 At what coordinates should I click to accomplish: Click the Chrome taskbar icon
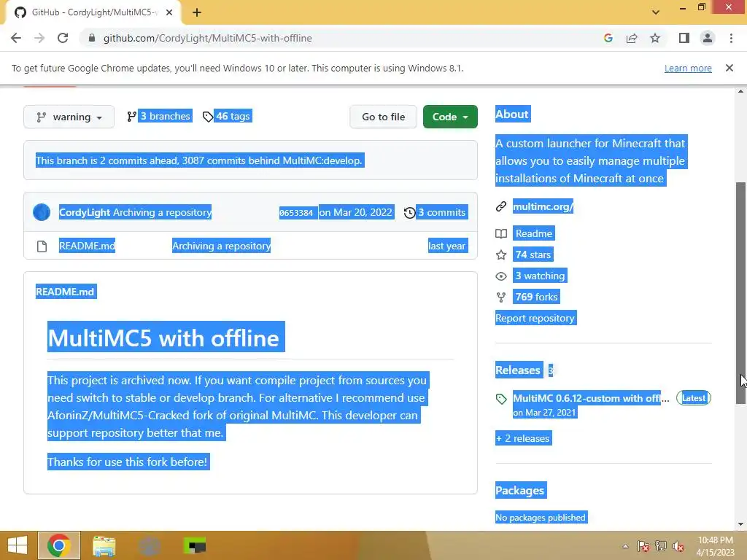click(59, 545)
